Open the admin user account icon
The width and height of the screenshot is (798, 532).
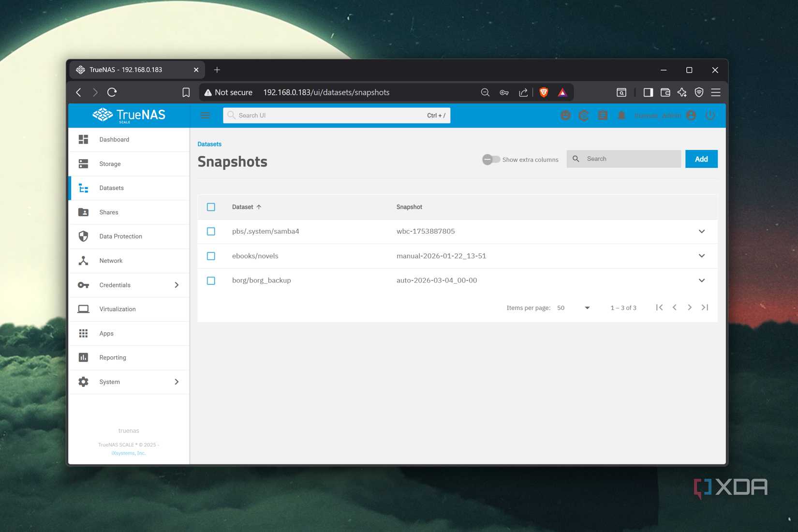click(x=691, y=115)
